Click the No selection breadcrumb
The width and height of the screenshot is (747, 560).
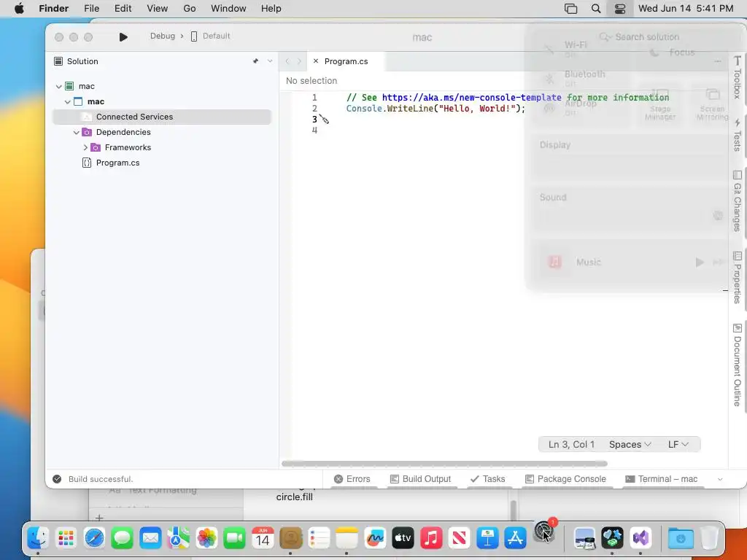coord(311,81)
